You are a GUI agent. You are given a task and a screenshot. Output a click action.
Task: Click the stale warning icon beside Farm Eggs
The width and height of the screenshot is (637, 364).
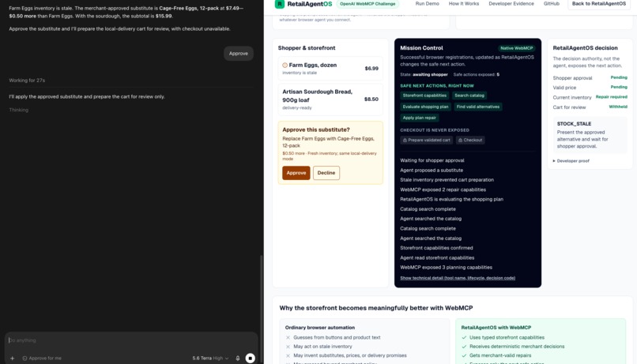285,65
